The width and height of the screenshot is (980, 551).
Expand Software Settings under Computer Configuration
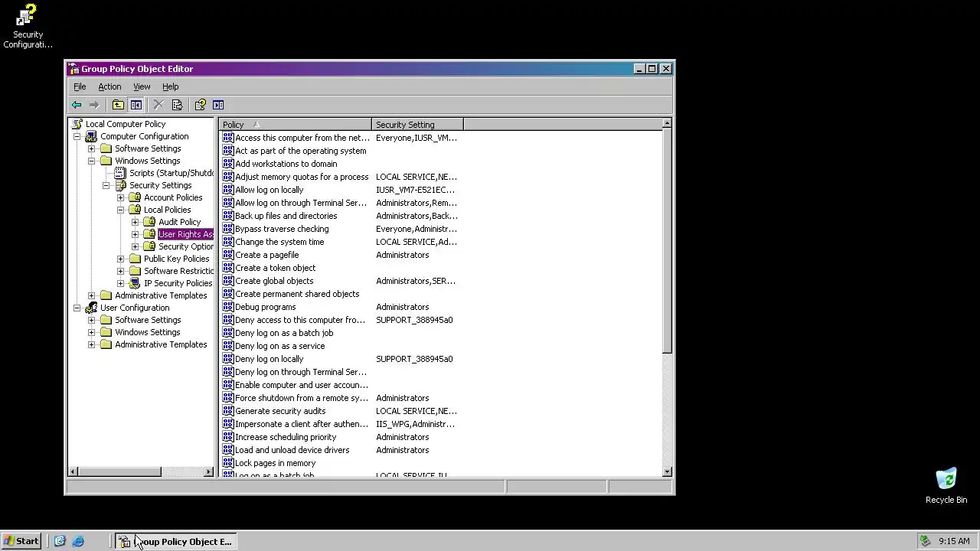pos(91,148)
